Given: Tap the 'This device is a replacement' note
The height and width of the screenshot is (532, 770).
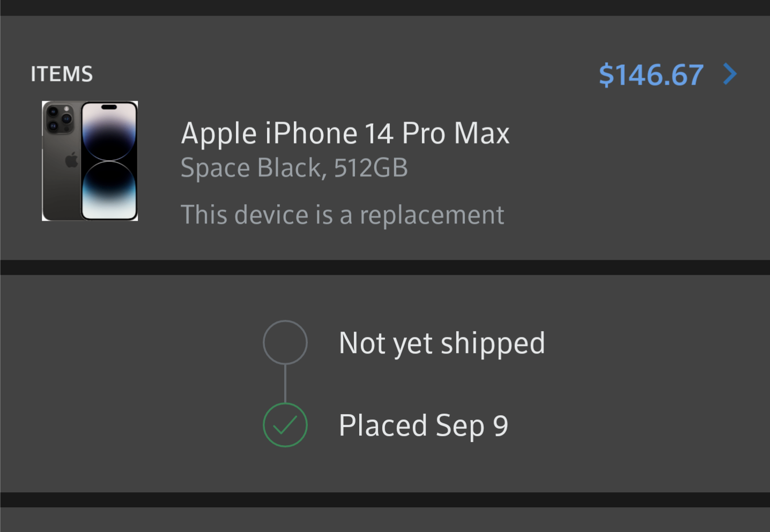Looking at the screenshot, I should (x=342, y=215).
